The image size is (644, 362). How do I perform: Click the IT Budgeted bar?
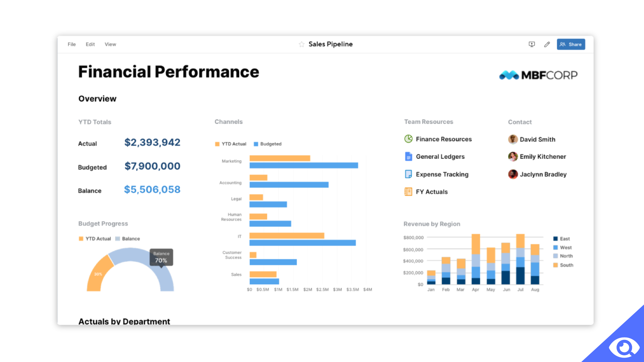pos(303,243)
